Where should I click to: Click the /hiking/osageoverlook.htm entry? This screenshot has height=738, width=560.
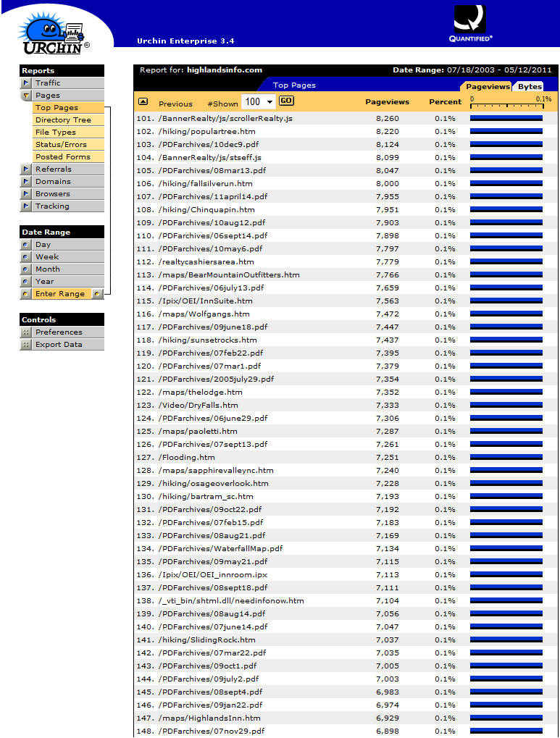coord(214,483)
